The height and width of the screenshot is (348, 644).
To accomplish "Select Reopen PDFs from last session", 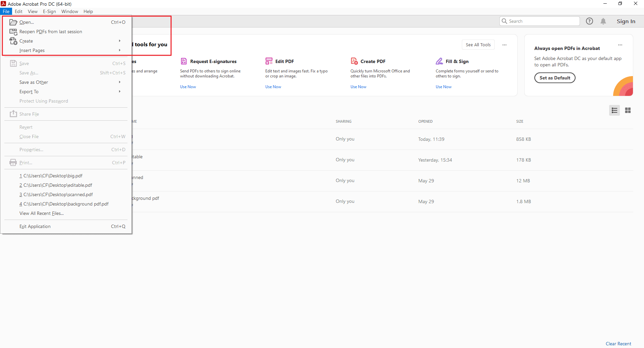I will pos(50,32).
